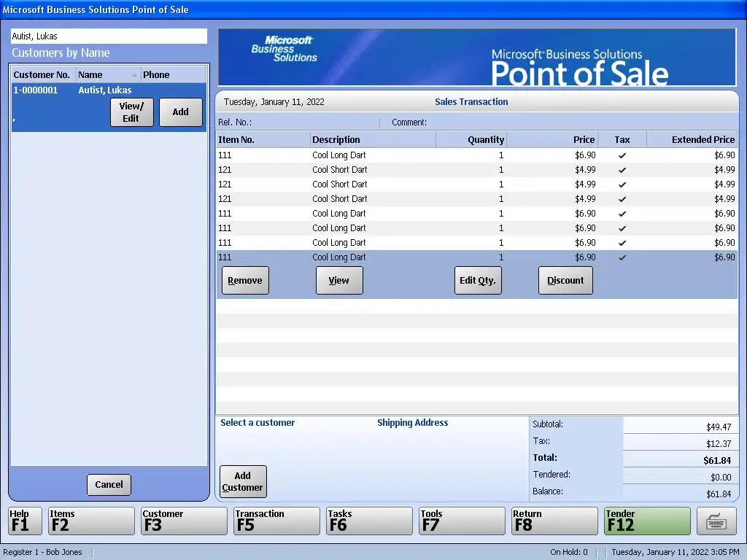Open the Transaction F5 menu
The height and width of the screenshot is (560, 747).
point(276,521)
